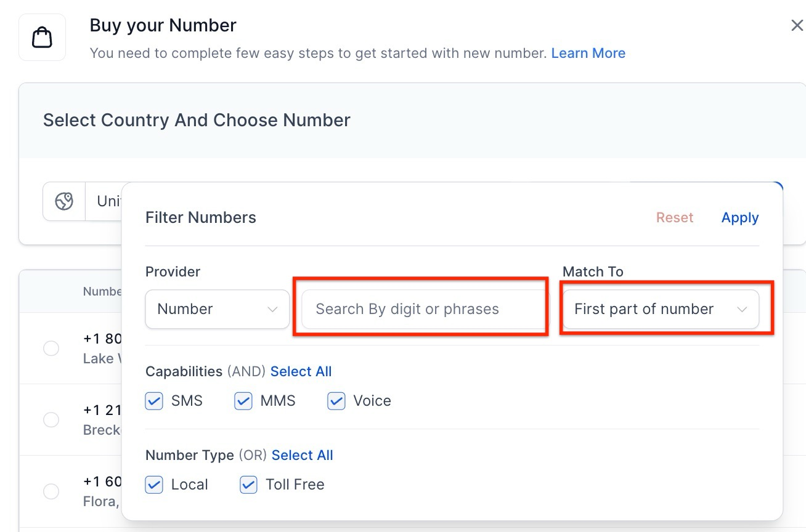Open the Learn More link

point(588,53)
